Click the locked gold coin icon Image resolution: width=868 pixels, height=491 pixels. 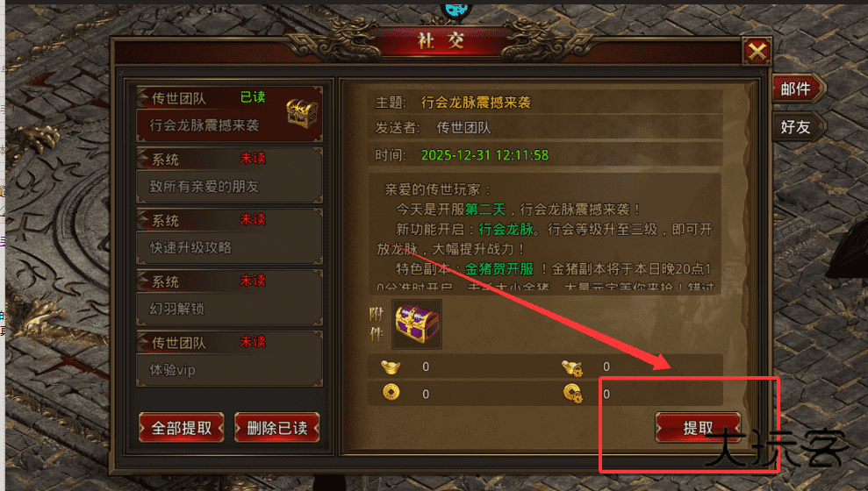(x=572, y=393)
